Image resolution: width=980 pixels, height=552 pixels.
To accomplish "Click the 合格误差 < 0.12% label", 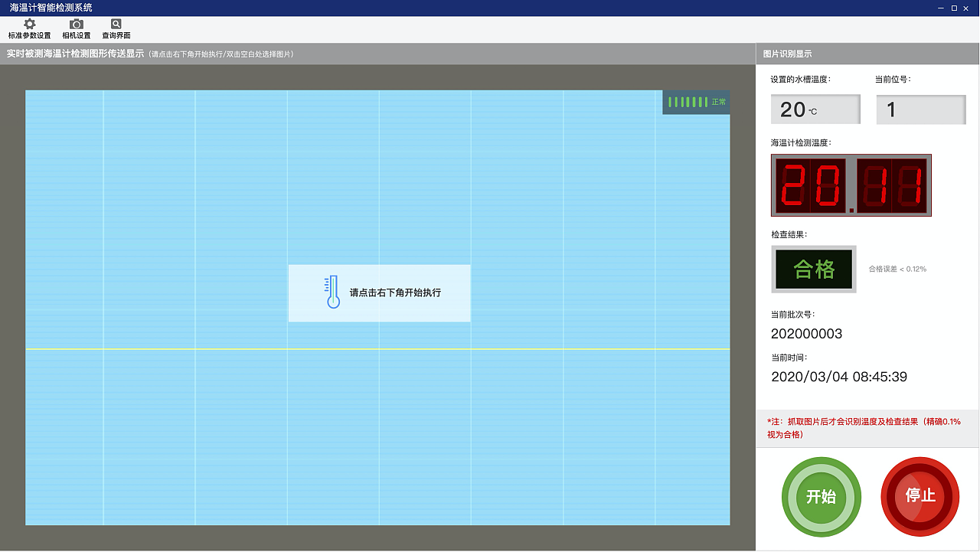I will click(x=897, y=269).
